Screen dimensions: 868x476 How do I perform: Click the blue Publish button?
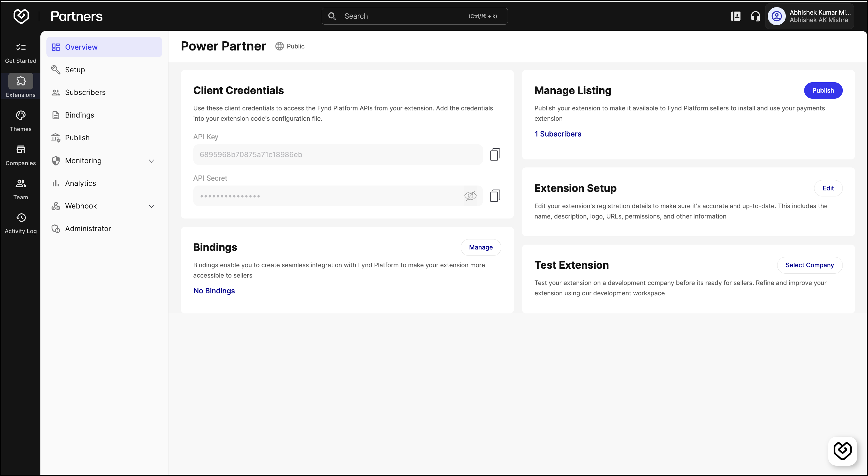tap(823, 90)
